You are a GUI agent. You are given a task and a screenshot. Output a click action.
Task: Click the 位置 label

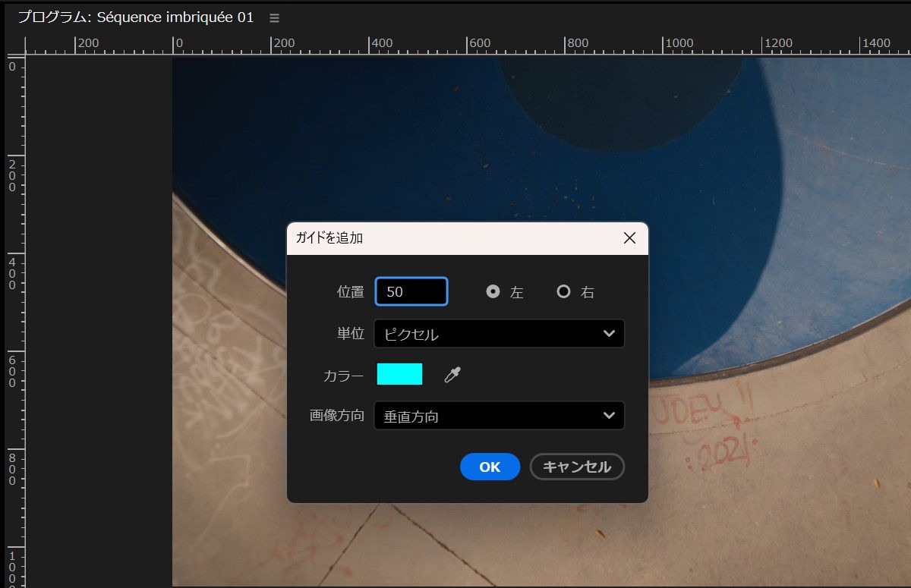pos(351,291)
